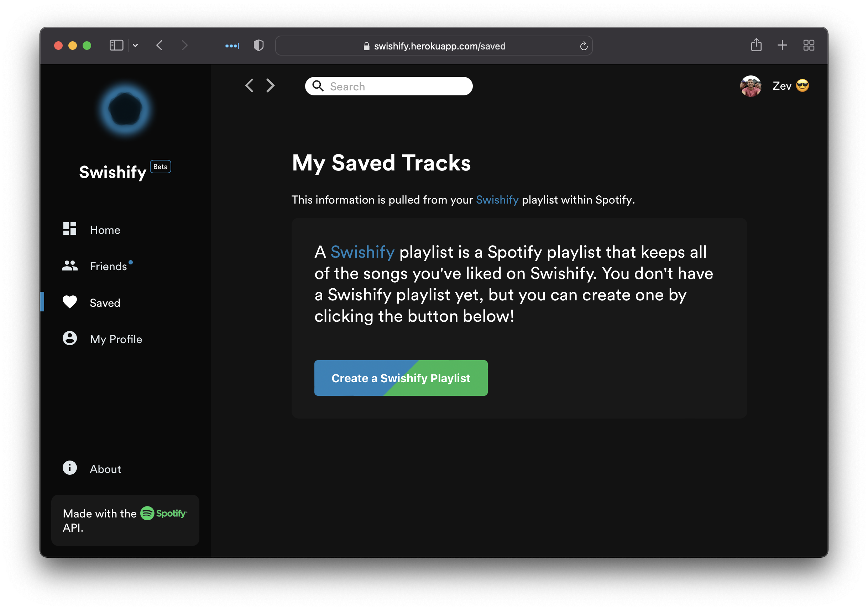Open the Safari share menu
868x610 pixels.
coord(756,45)
